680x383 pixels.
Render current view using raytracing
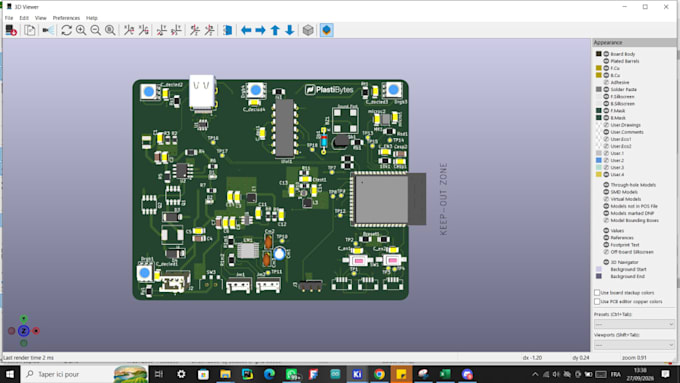click(x=48, y=30)
